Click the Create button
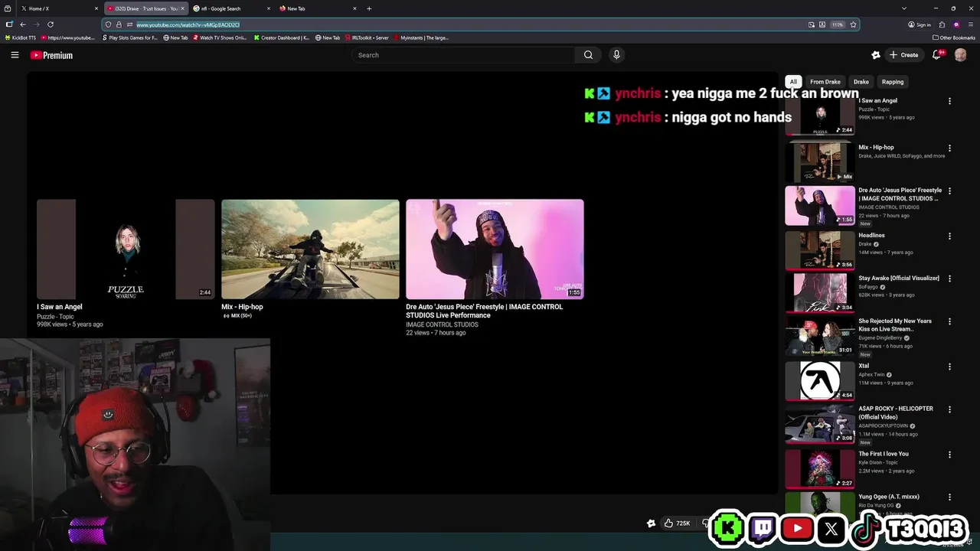The width and height of the screenshot is (980, 551). pyautogui.click(x=903, y=55)
